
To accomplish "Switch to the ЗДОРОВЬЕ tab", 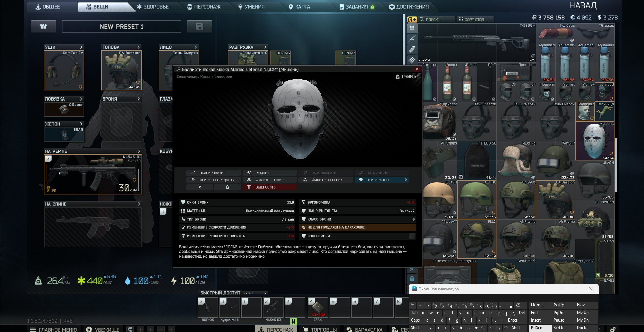I will 152,7.
